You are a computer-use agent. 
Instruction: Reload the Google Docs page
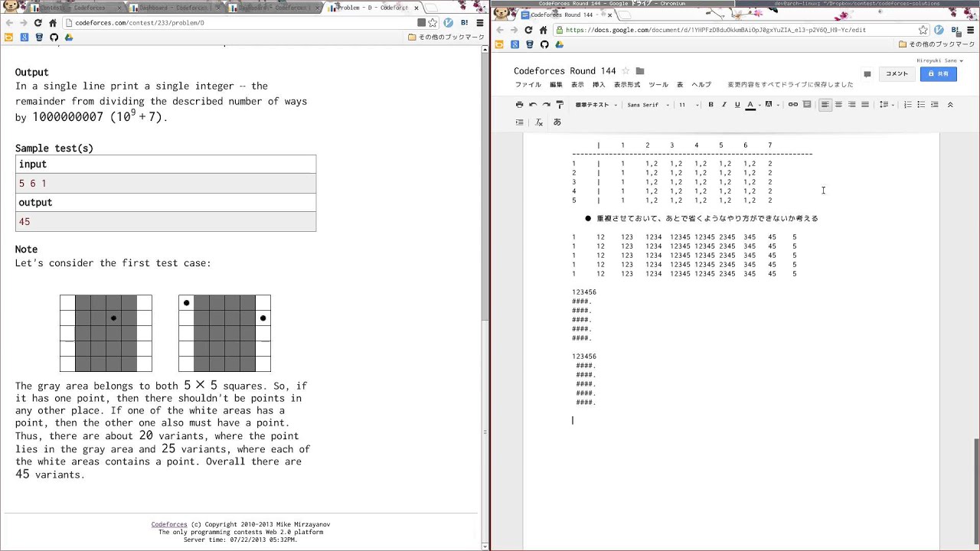point(528,30)
